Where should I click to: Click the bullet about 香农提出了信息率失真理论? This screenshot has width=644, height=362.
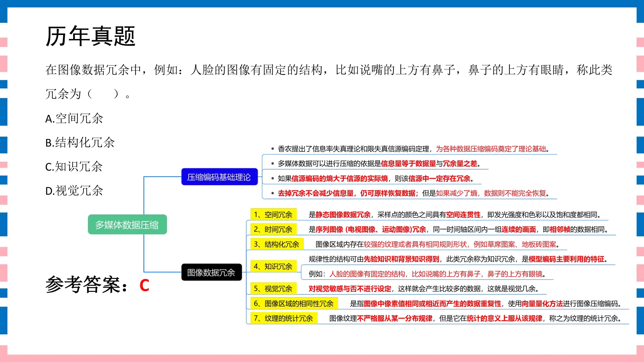(410, 149)
